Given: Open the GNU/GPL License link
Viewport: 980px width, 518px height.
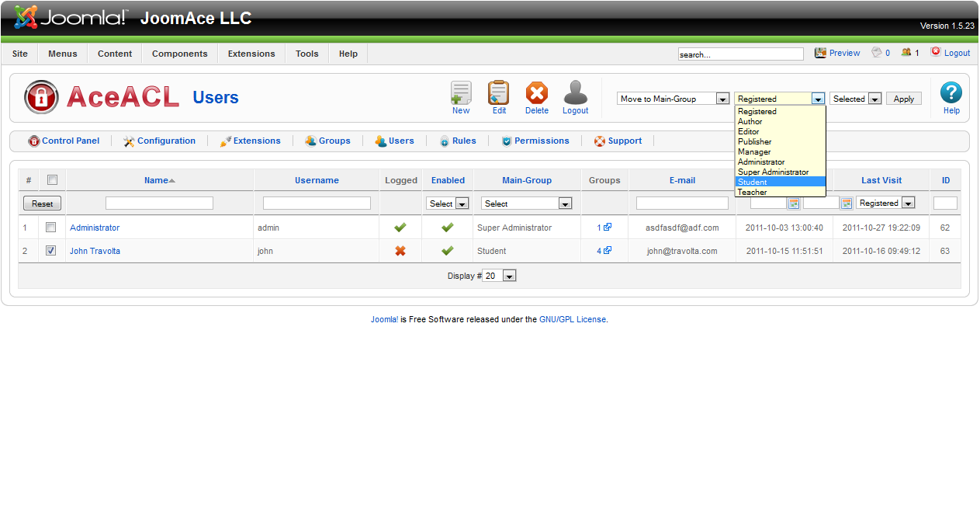Looking at the screenshot, I should (573, 319).
